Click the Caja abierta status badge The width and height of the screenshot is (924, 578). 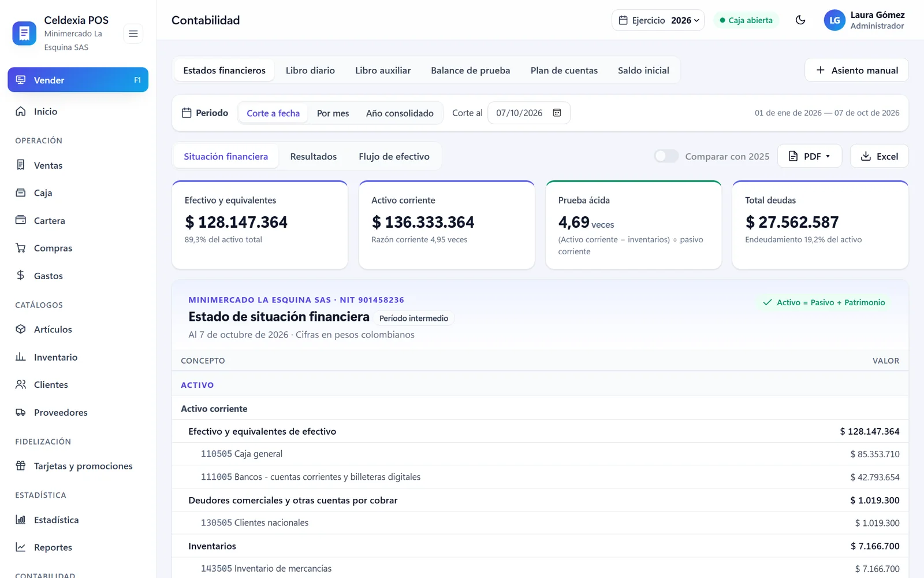pos(746,20)
